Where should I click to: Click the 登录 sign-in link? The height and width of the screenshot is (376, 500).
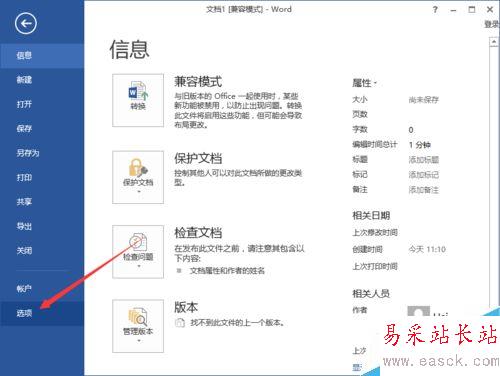(492, 24)
